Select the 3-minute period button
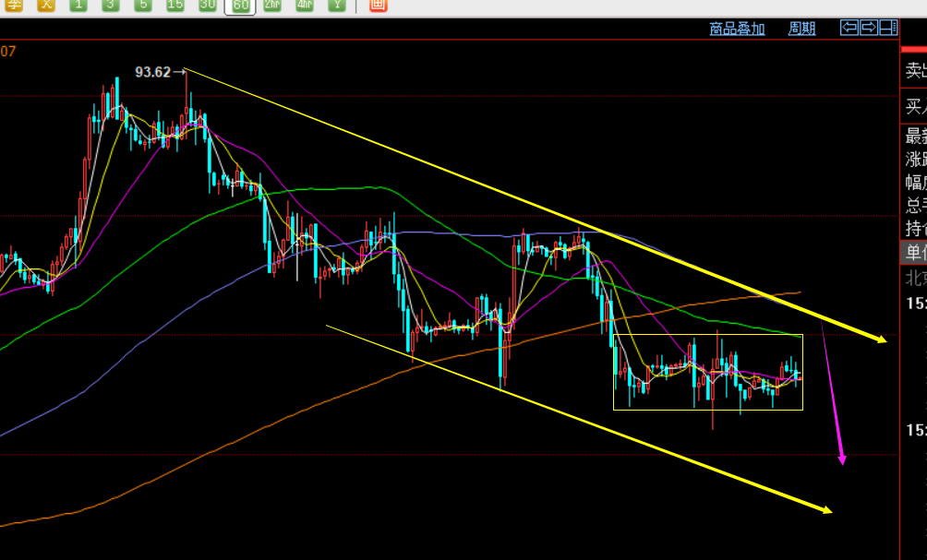927x560 pixels. click(110, 5)
